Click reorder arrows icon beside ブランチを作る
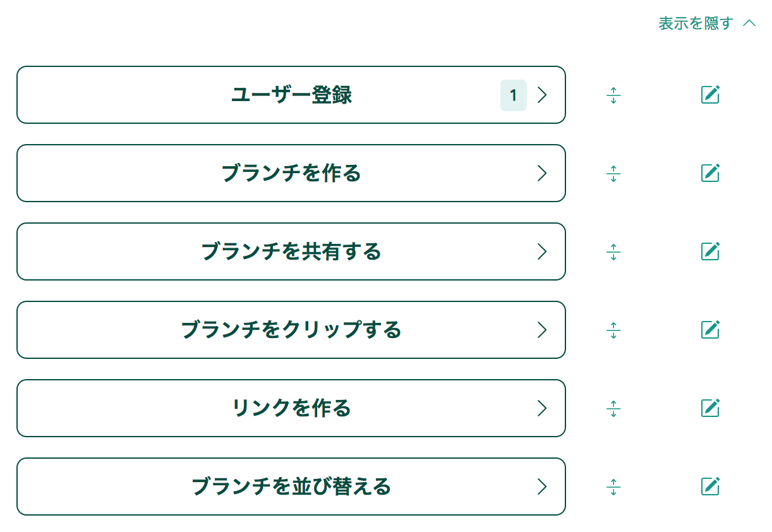 pyautogui.click(x=613, y=174)
